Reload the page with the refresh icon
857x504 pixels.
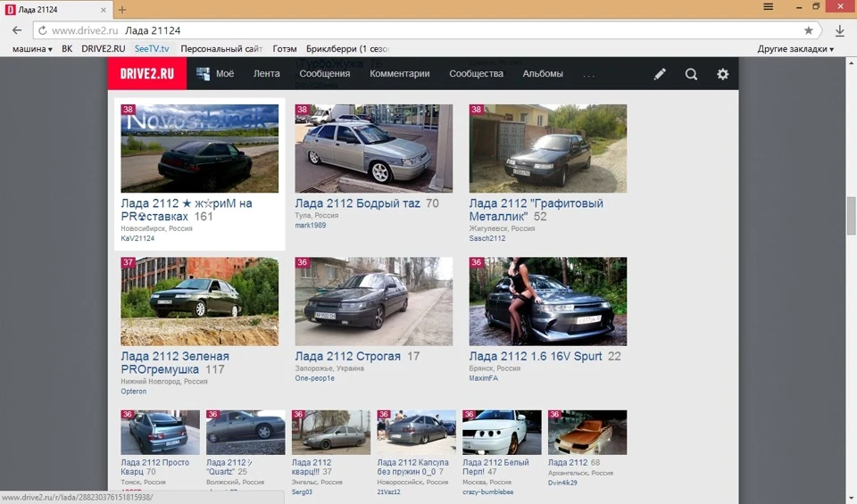[43, 30]
